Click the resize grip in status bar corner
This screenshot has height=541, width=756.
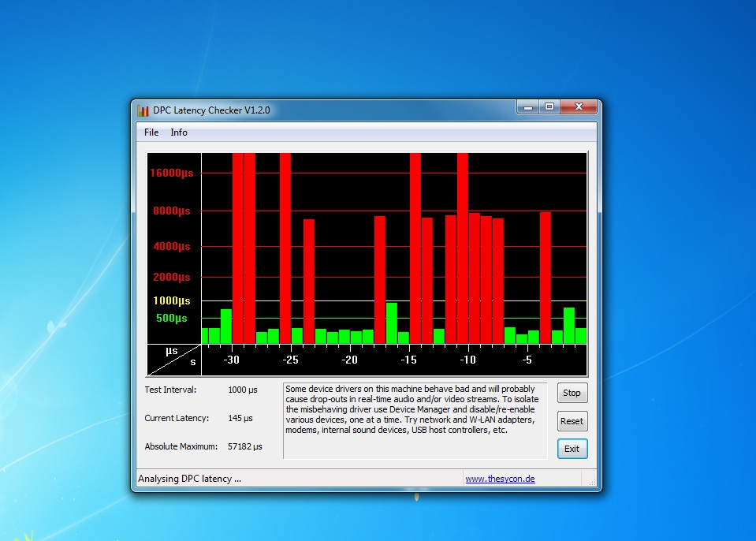click(x=591, y=481)
